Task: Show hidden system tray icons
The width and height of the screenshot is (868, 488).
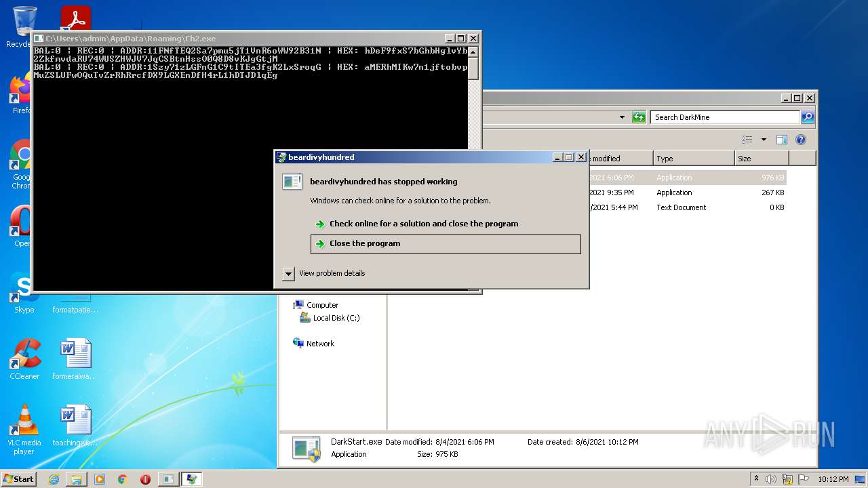Action: pos(756,479)
